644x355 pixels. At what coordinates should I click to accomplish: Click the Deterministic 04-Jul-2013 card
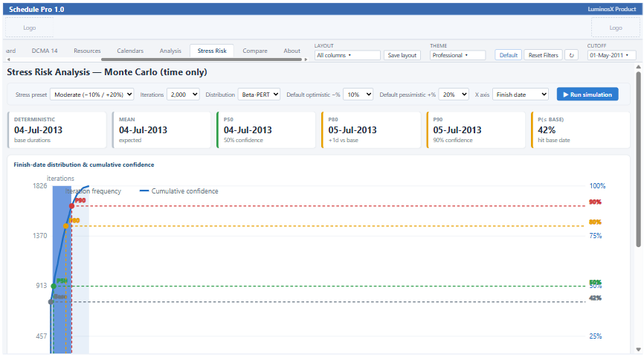point(57,129)
